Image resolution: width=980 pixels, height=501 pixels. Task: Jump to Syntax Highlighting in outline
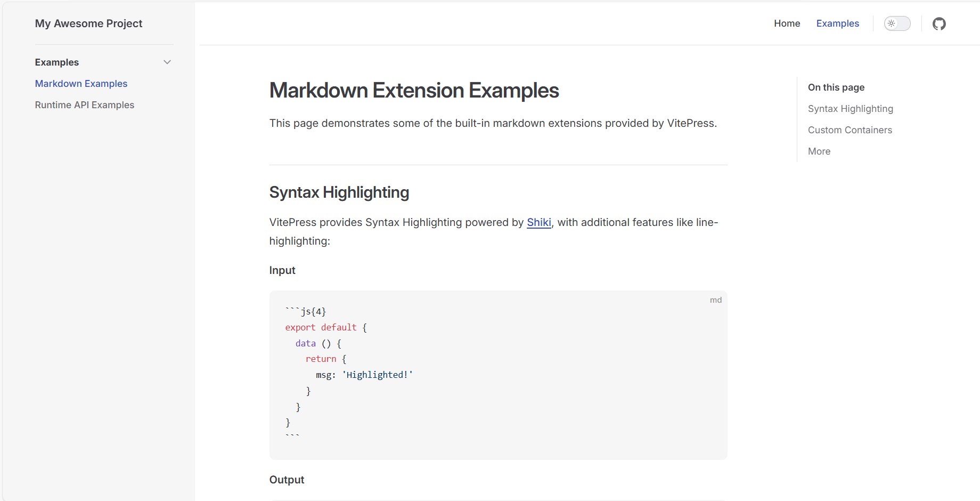point(850,109)
